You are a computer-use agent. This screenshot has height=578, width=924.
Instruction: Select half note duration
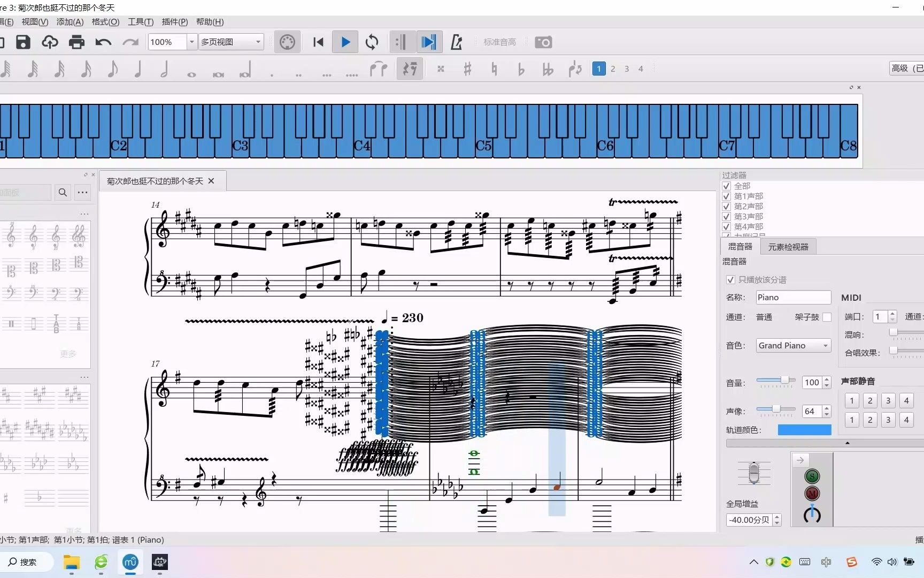(165, 69)
